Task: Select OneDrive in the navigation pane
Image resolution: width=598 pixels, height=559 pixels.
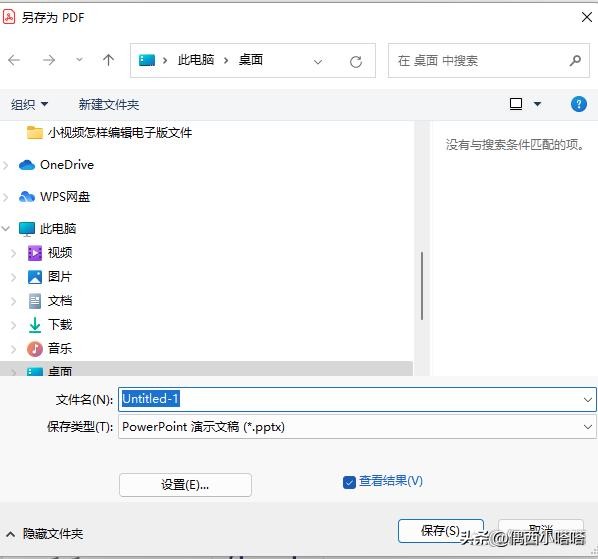Action: pos(56,165)
